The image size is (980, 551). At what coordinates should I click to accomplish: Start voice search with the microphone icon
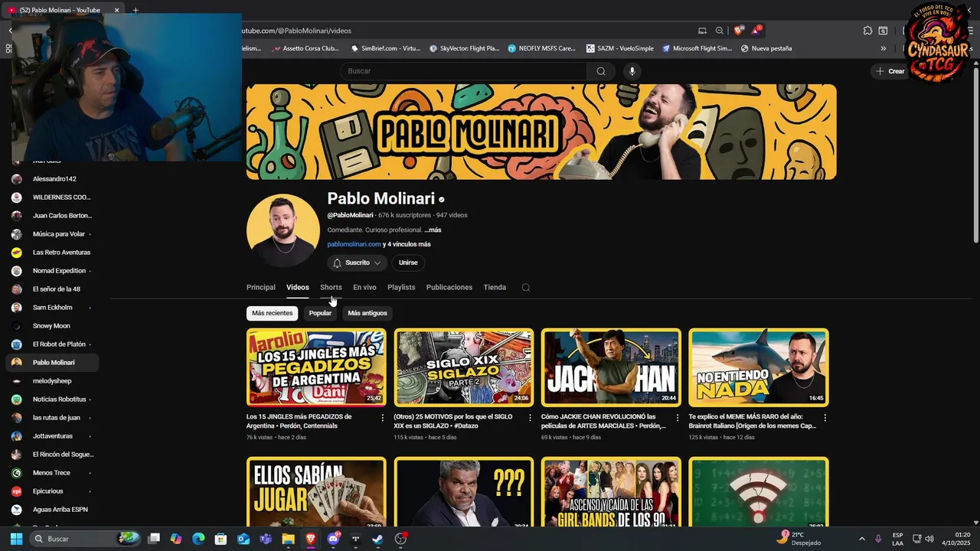[632, 71]
